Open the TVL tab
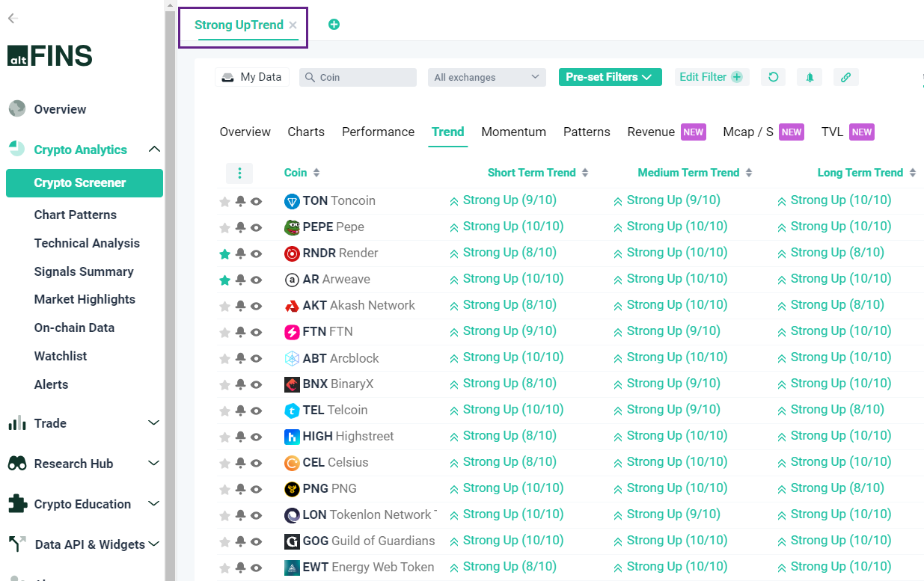 847,132
